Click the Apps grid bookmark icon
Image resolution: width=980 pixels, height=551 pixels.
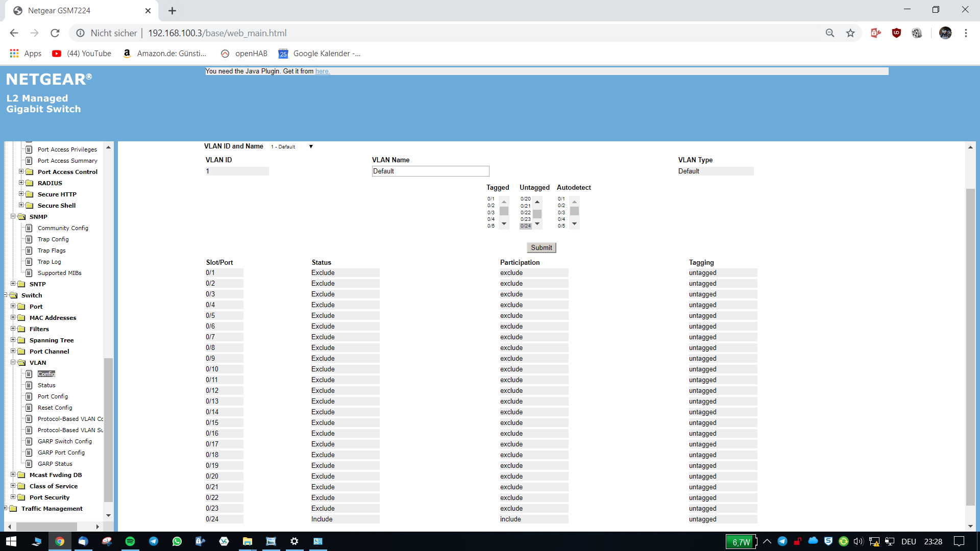[x=14, y=54]
